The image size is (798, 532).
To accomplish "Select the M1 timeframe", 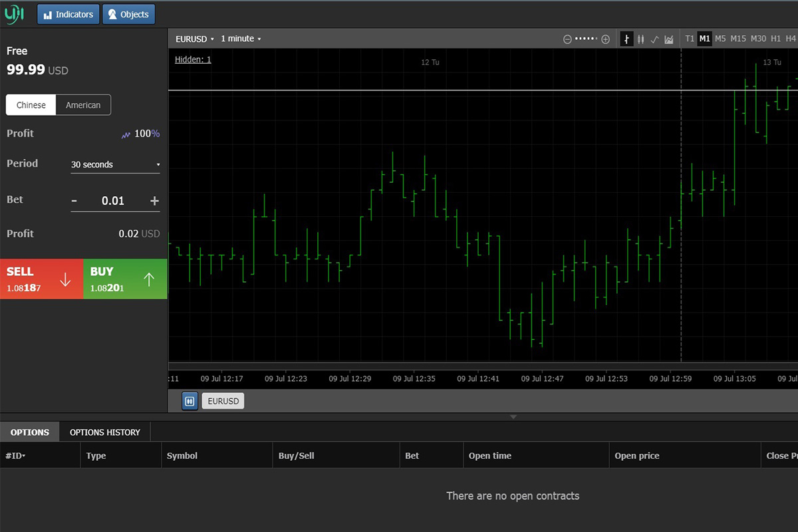I will [705, 39].
